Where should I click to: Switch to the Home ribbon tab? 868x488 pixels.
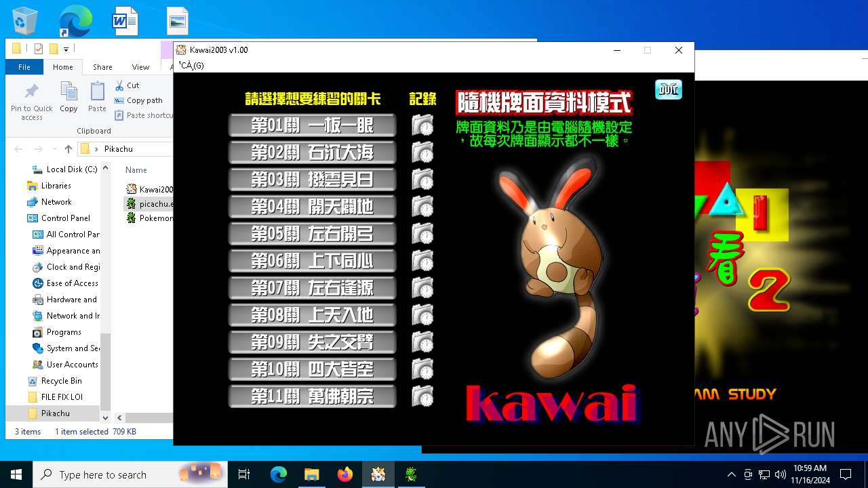(63, 67)
